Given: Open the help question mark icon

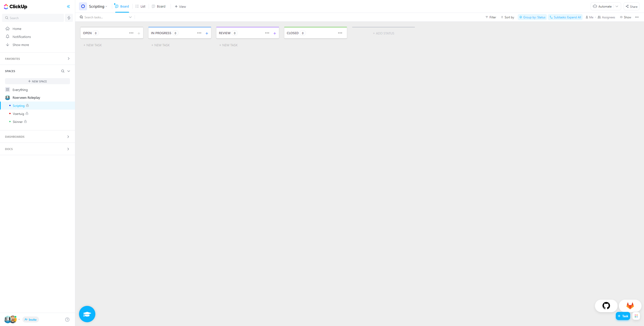Looking at the screenshot, I should coord(67,319).
